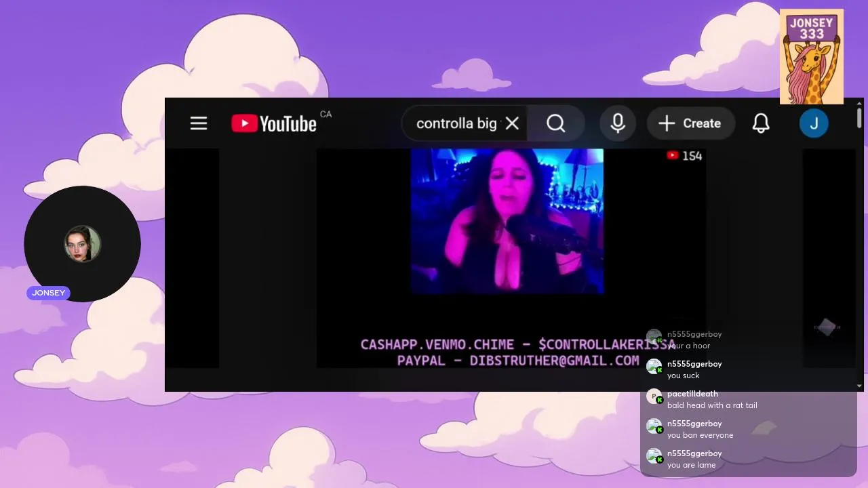Click the 154 viewer count badge

(x=684, y=156)
